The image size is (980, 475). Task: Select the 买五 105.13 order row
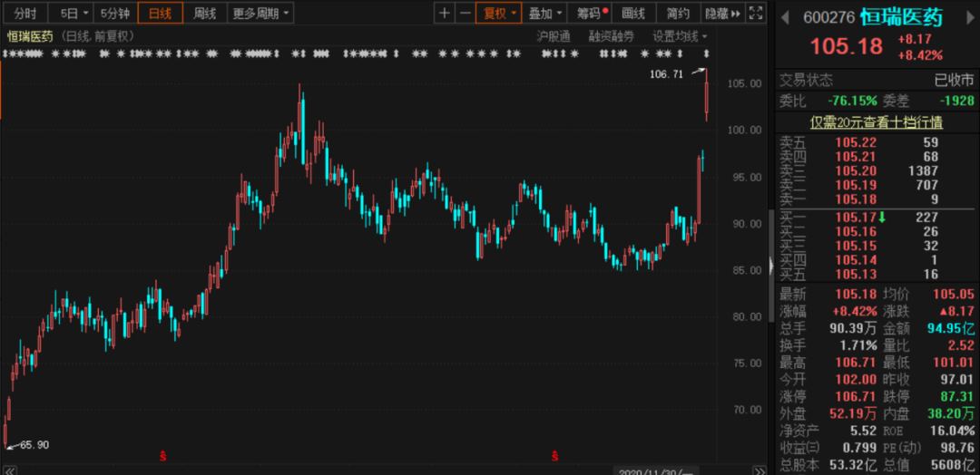click(x=877, y=275)
